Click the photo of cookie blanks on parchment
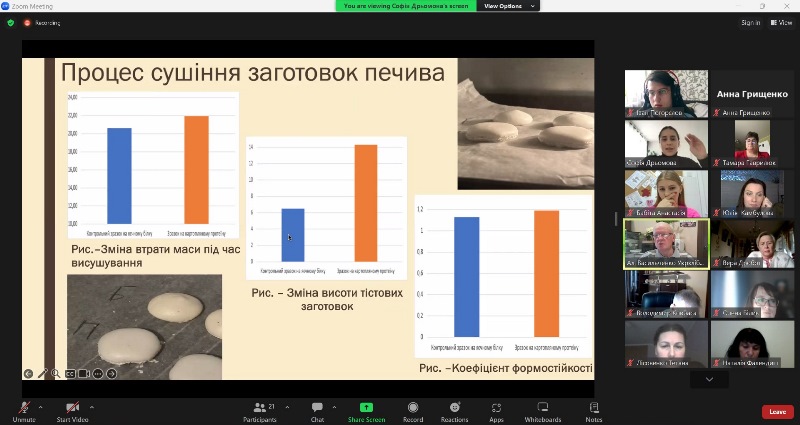The height and width of the screenshot is (425, 800). pos(526,123)
